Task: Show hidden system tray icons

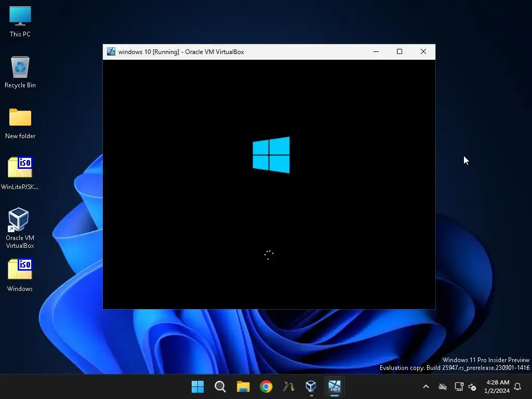Action: [x=426, y=387]
